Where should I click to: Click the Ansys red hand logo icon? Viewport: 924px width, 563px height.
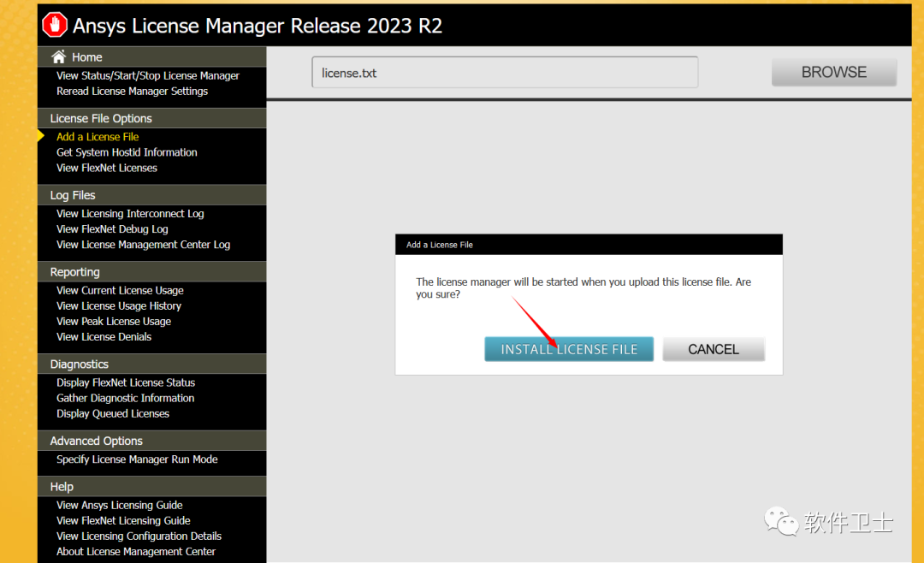coord(55,25)
